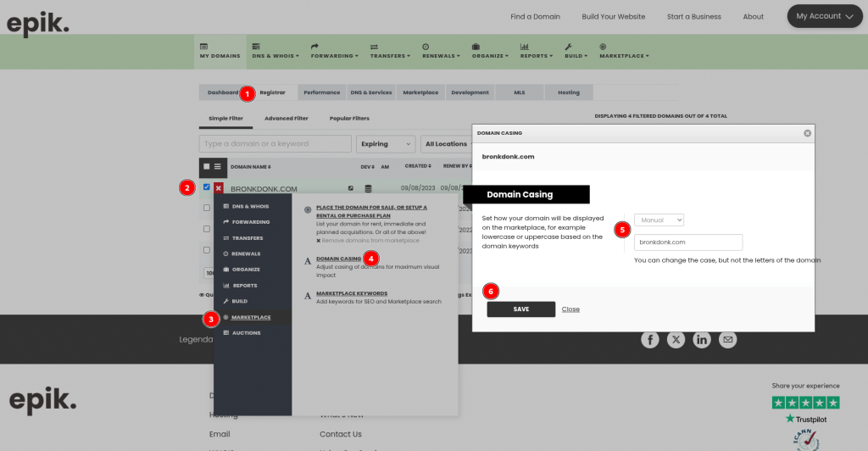Open the Find a Domain link
Image resolution: width=868 pixels, height=451 pixels.
click(x=536, y=17)
